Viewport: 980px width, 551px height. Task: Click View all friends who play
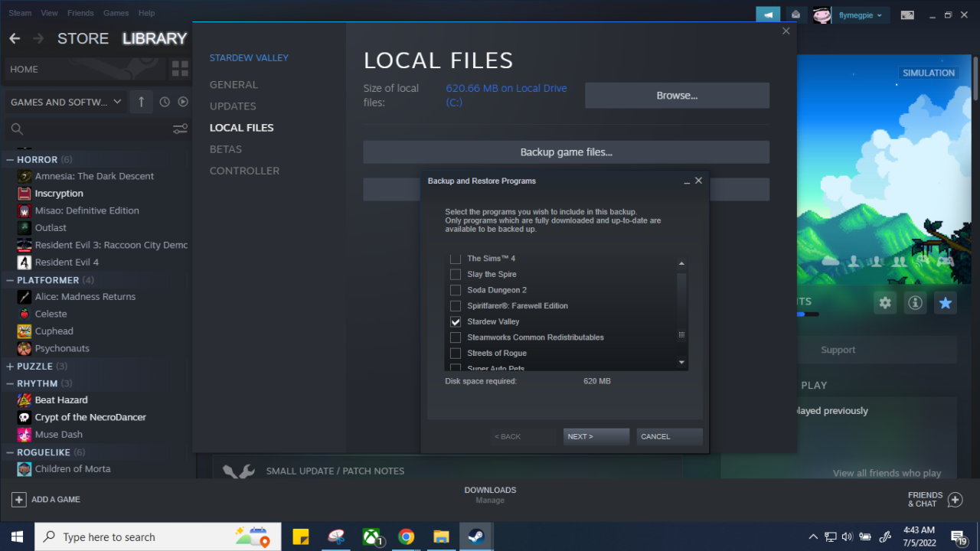pos(887,473)
